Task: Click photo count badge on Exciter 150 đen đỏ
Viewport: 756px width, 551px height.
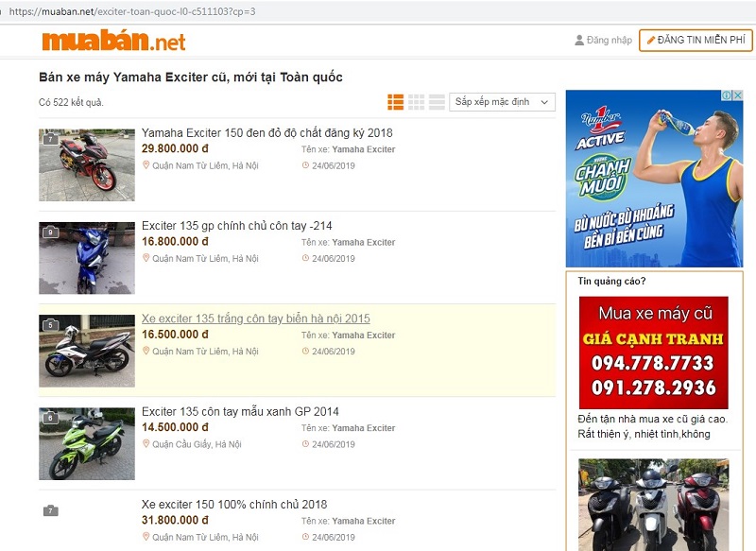Action: click(51, 139)
